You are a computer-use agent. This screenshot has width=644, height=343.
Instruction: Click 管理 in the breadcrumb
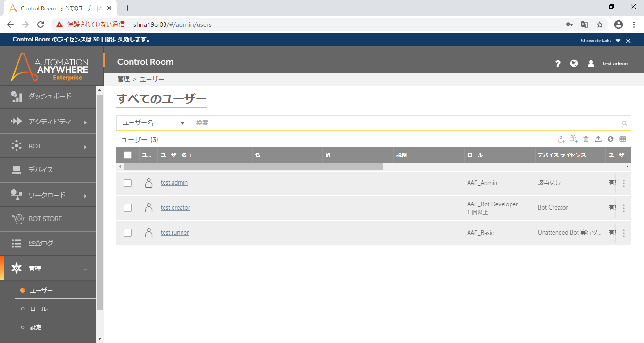pyautogui.click(x=123, y=79)
